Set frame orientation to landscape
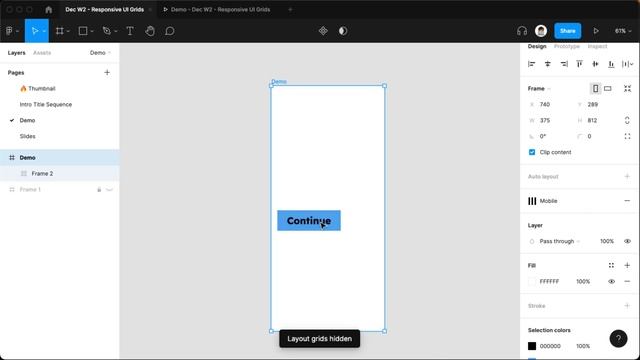Viewport: 640px width, 360px height. pyautogui.click(x=608, y=88)
